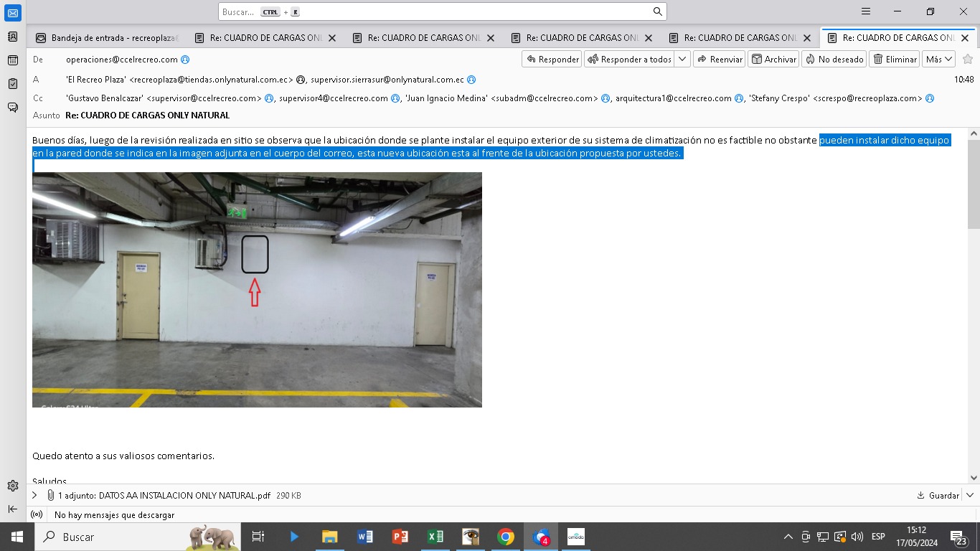Click contact icon beside recreoplaza@tiendas.onlynatural.com.ec
Screen dimensions: 980x551
301,80
